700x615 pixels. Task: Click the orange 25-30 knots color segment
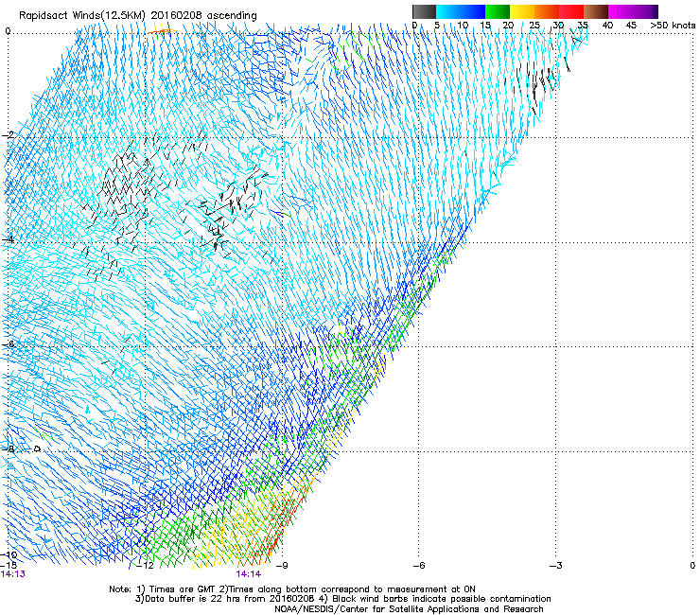547,11
